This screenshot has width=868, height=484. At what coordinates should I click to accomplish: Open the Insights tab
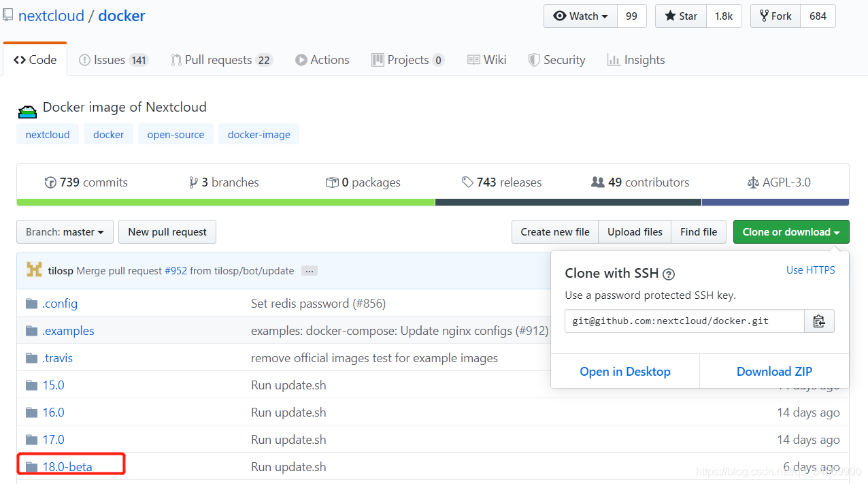(636, 60)
